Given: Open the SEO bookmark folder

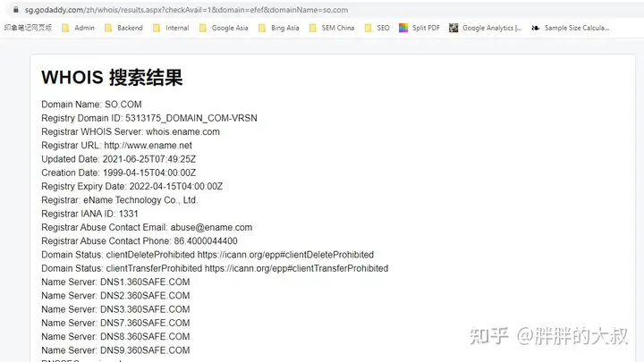Looking at the screenshot, I should (x=377, y=28).
